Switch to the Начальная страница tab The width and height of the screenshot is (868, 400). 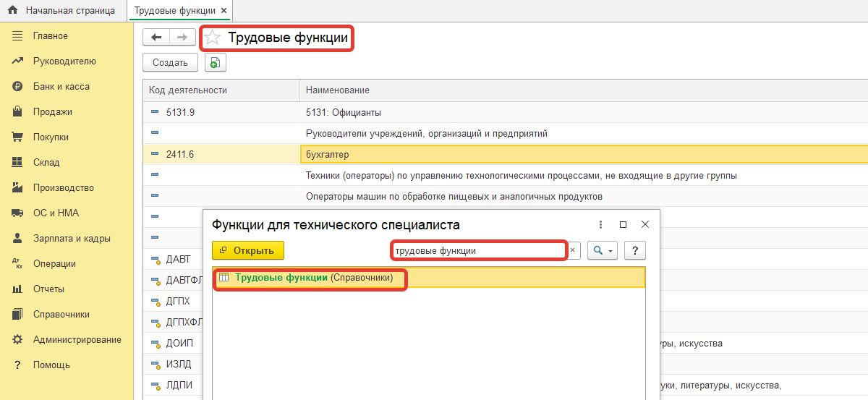click(69, 11)
